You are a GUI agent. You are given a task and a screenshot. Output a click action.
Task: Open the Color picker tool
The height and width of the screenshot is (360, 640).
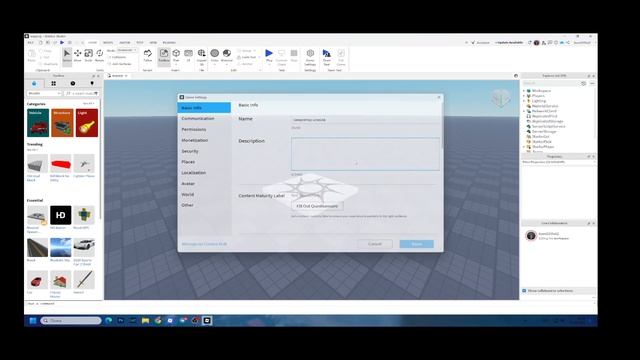click(x=215, y=55)
